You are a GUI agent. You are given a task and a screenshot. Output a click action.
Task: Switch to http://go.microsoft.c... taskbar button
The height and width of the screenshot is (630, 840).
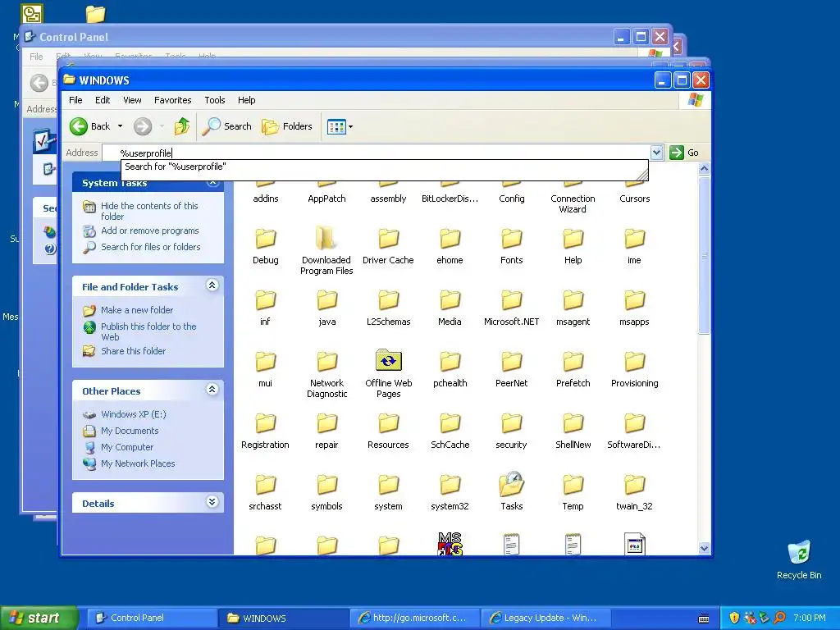414,618
